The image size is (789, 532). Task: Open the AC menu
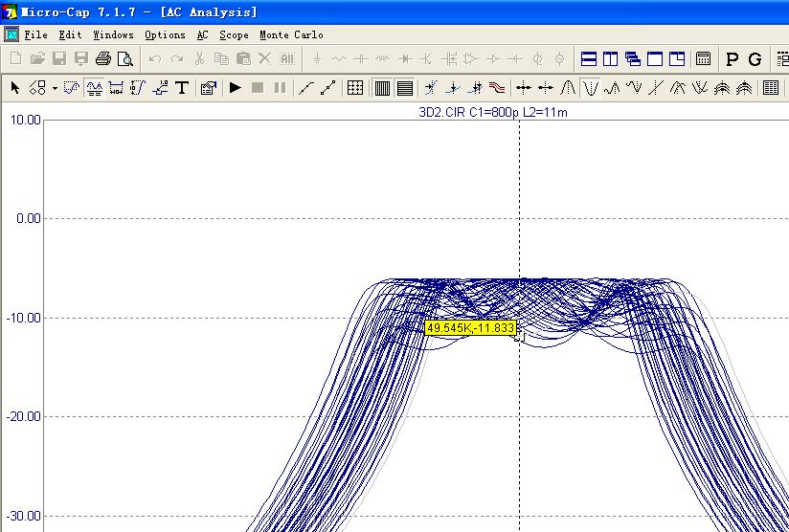(202, 34)
